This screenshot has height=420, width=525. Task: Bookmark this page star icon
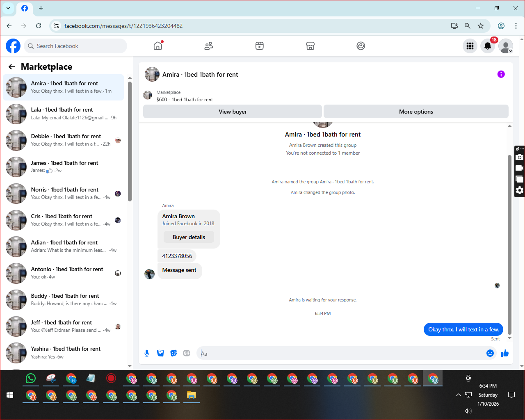tap(481, 26)
